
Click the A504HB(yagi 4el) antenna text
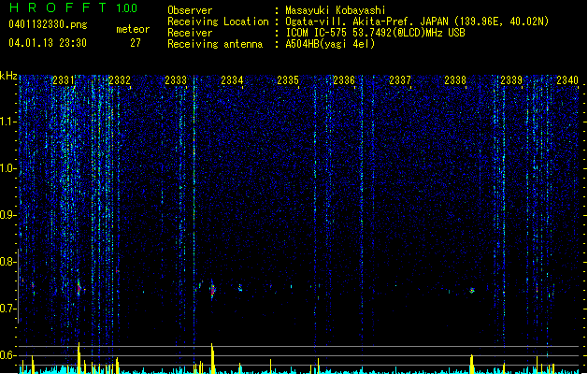pyautogui.click(x=330, y=44)
